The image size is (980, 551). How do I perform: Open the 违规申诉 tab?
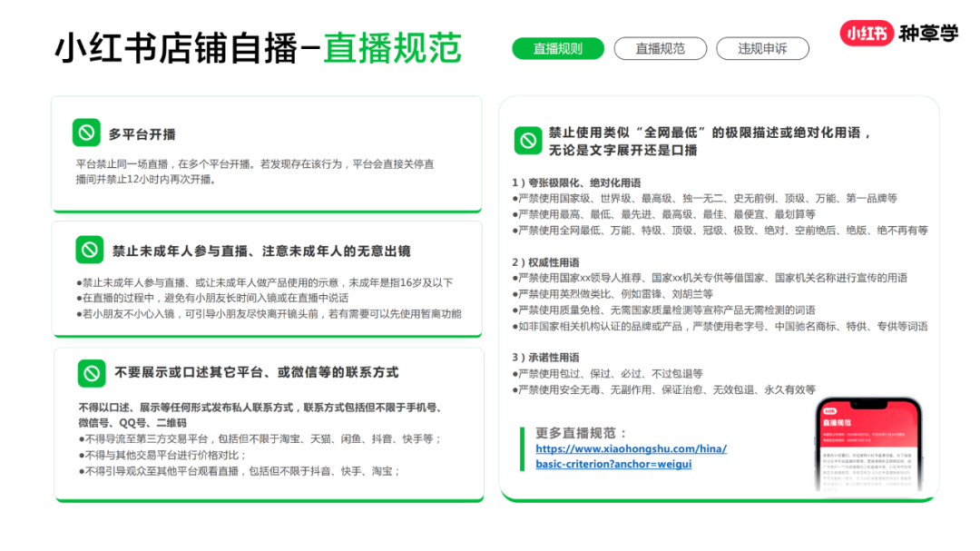click(762, 49)
